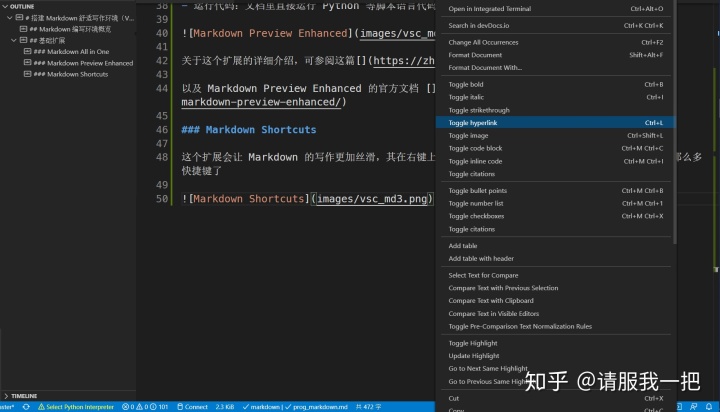The width and height of the screenshot is (720, 412).
Task: Click the context menu's vertical scrollbar
Action: [675, 122]
